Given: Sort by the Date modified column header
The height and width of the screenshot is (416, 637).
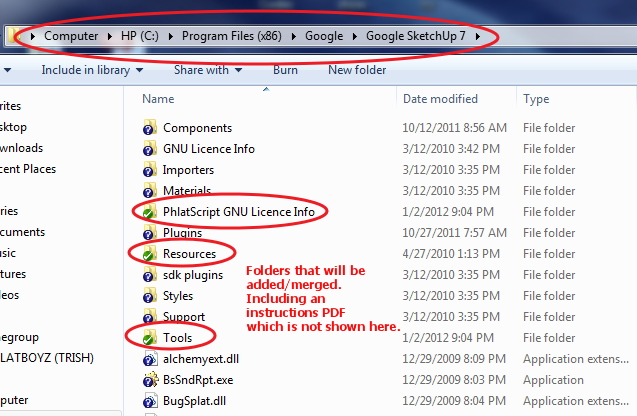Looking at the screenshot, I should pyautogui.click(x=440, y=99).
